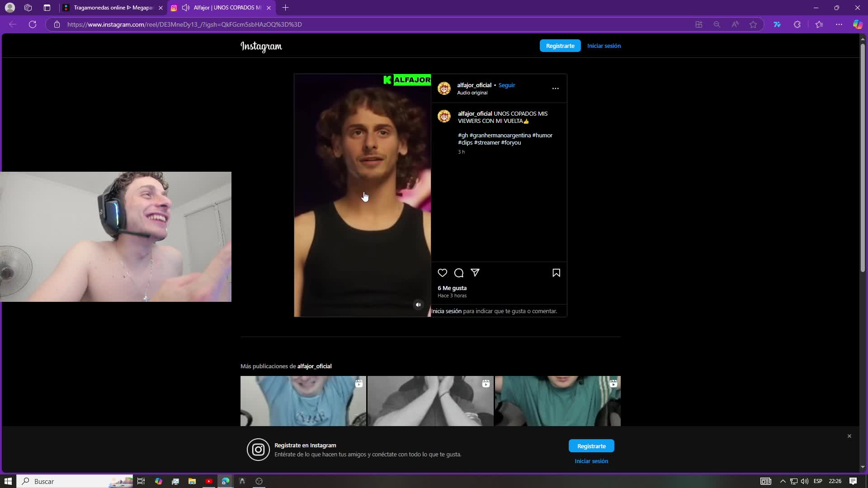Open comments with the speech bubble icon
868x488 pixels.
[x=458, y=272]
